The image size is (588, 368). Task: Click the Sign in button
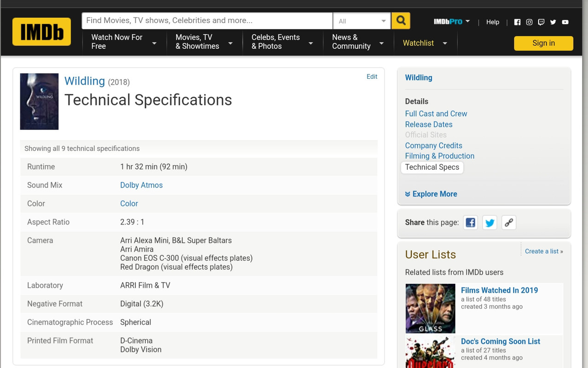pos(543,43)
